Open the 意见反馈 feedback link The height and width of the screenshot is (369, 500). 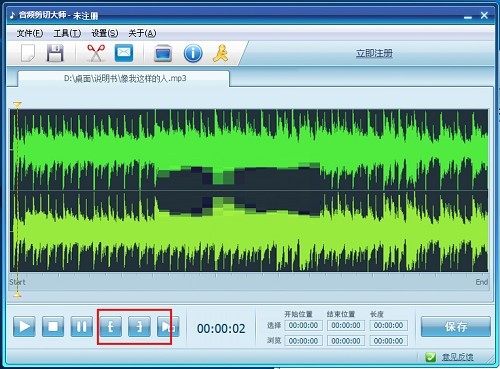coord(457,357)
